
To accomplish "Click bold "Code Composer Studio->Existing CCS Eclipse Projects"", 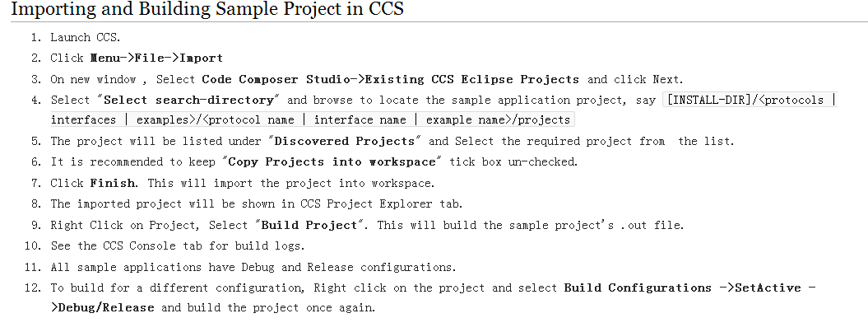I will point(390,80).
